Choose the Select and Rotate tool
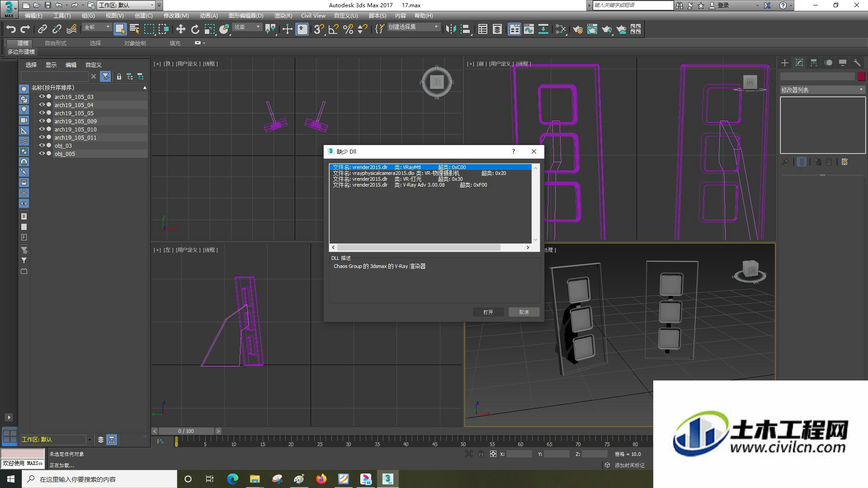This screenshot has width=868, height=488. click(195, 29)
